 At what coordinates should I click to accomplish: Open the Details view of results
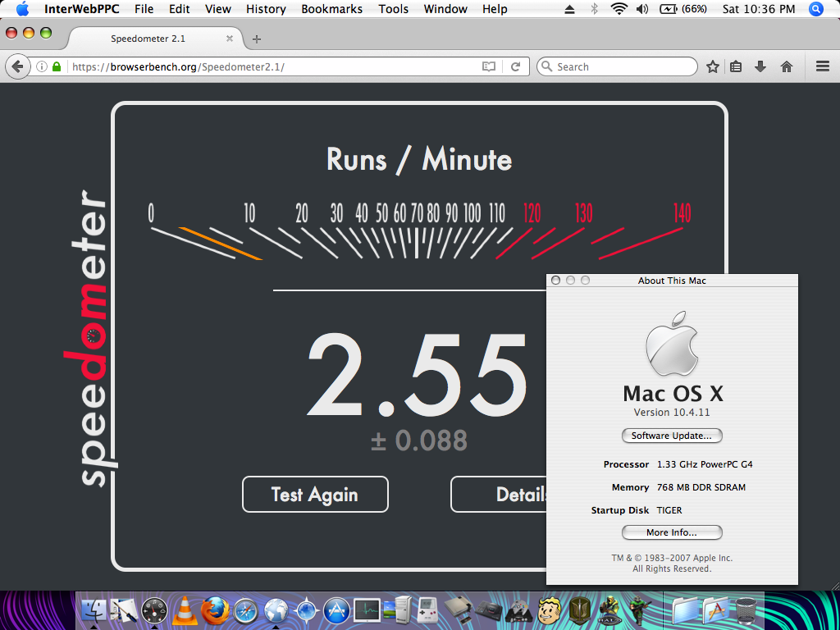[x=498, y=494]
